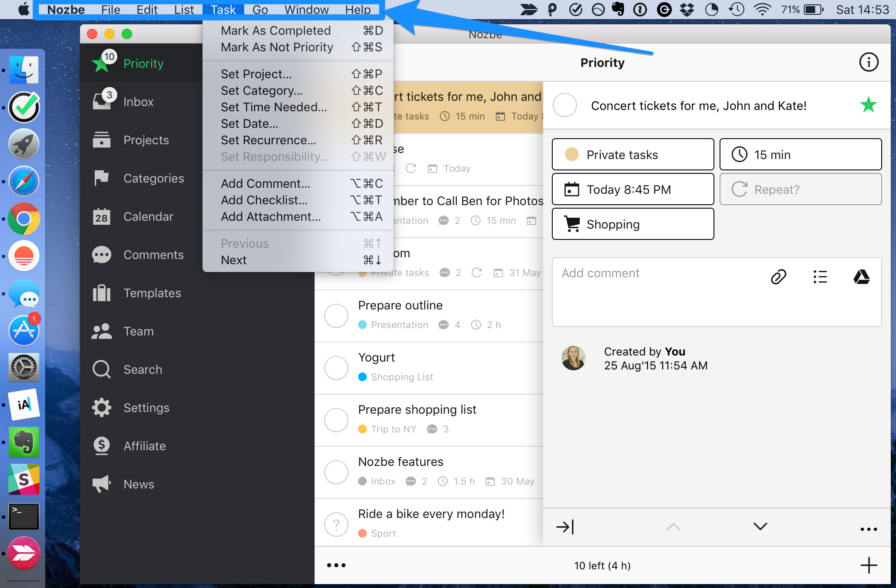Open Safari from the Dock
This screenshot has width=896, height=588.
[x=24, y=182]
